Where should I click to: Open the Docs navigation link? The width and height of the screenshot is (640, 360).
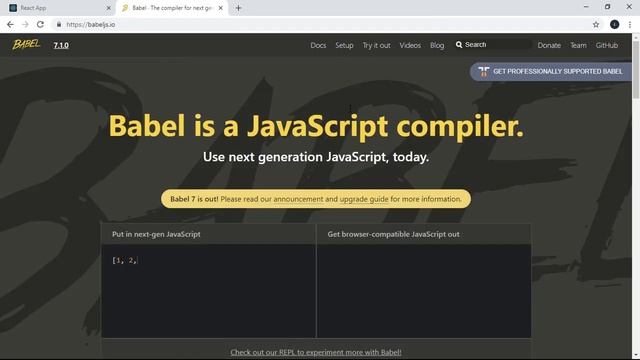pos(318,45)
